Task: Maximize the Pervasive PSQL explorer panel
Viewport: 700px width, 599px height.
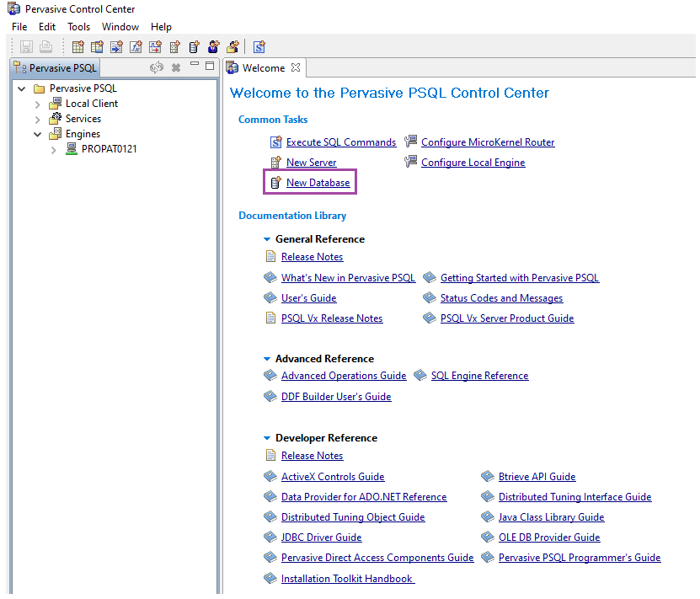Action: [210, 66]
